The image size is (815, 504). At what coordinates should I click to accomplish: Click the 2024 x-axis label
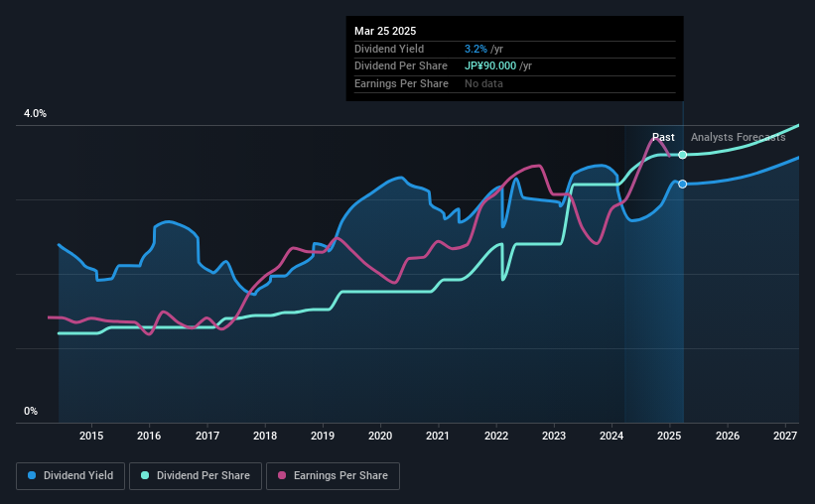pyautogui.click(x=611, y=436)
